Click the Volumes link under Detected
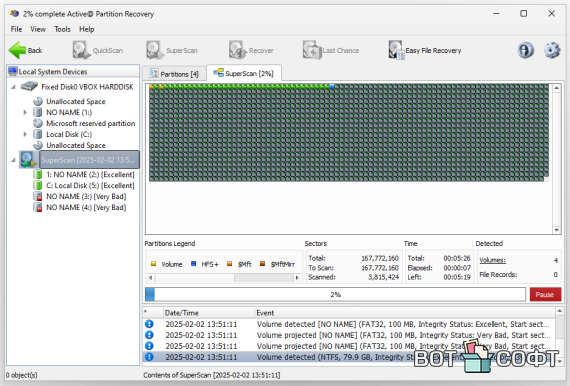Screen dimensions: 570x386 492,260
